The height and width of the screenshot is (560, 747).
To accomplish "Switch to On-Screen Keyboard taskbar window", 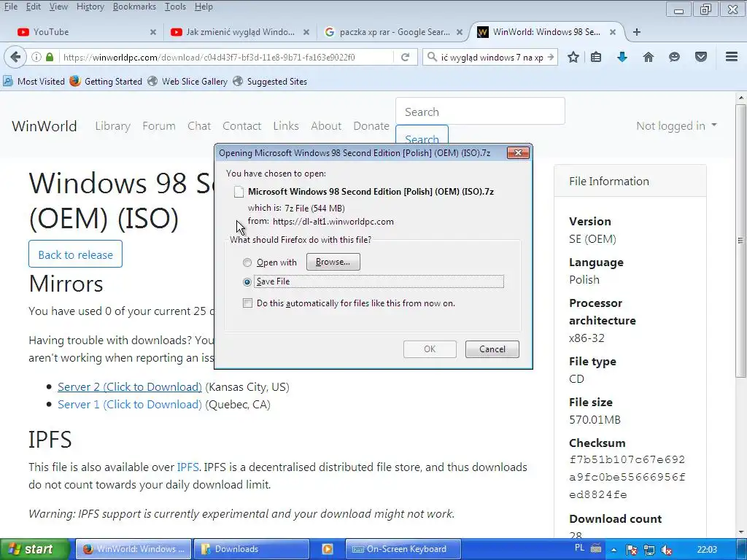I will (x=403, y=549).
